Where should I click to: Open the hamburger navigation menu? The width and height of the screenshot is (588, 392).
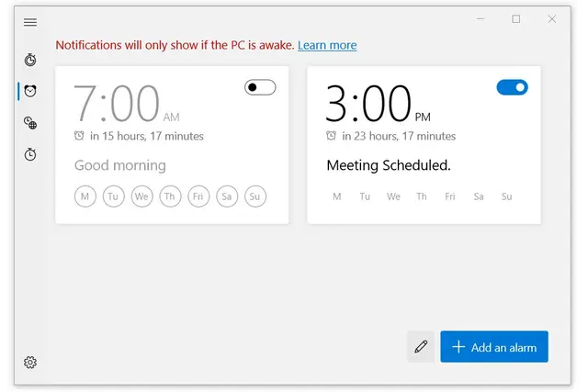click(30, 22)
